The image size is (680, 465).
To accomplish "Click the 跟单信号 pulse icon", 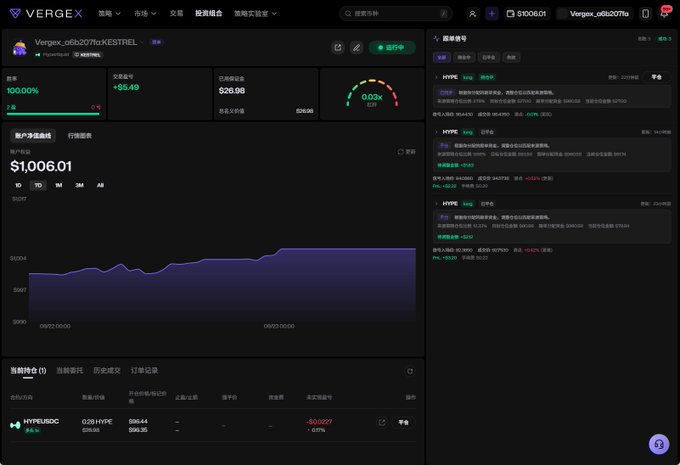I will click(x=436, y=39).
